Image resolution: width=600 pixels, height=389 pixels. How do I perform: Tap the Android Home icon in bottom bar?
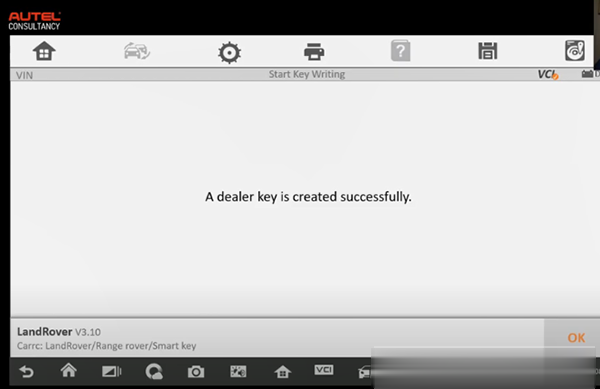click(x=68, y=370)
